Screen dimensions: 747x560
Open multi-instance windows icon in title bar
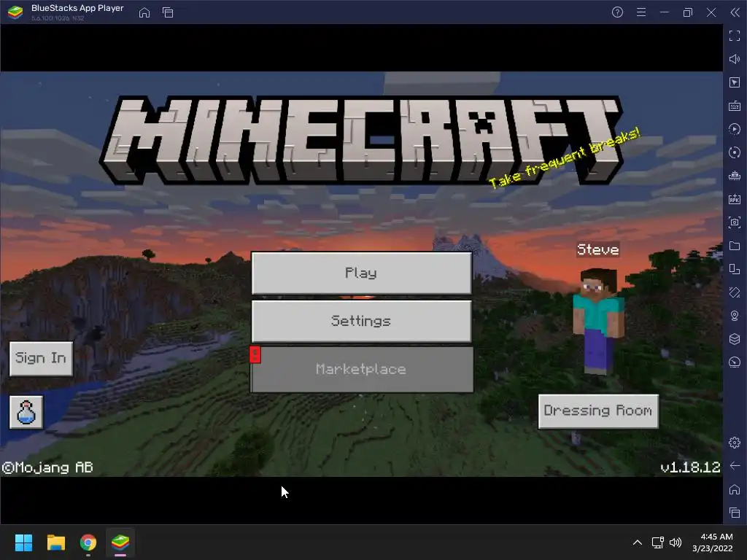(168, 12)
